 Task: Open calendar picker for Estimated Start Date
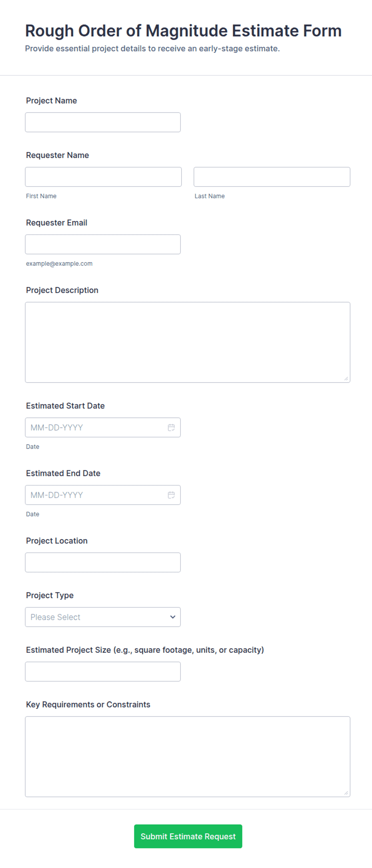point(171,427)
